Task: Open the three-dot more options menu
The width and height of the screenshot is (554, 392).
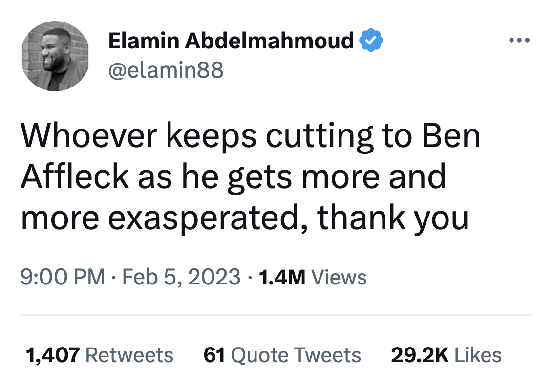Action: tap(519, 40)
